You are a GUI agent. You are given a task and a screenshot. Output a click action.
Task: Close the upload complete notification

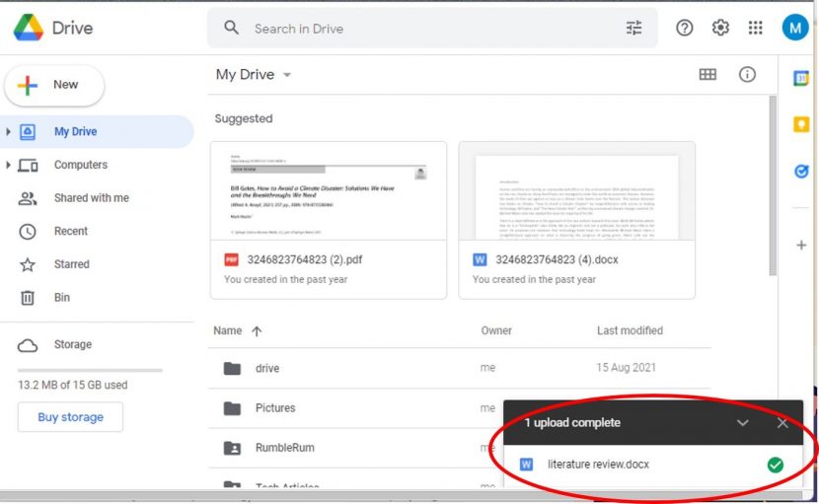tap(782, 423)
